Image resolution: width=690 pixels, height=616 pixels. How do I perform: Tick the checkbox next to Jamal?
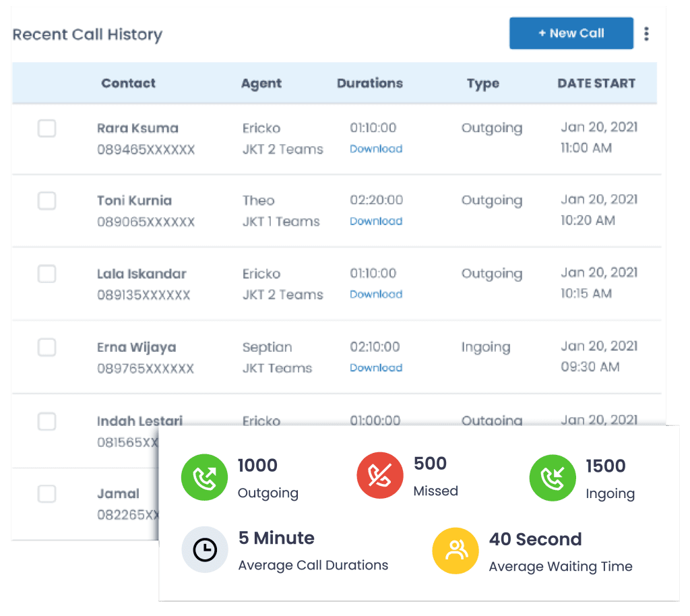[46, 494]
